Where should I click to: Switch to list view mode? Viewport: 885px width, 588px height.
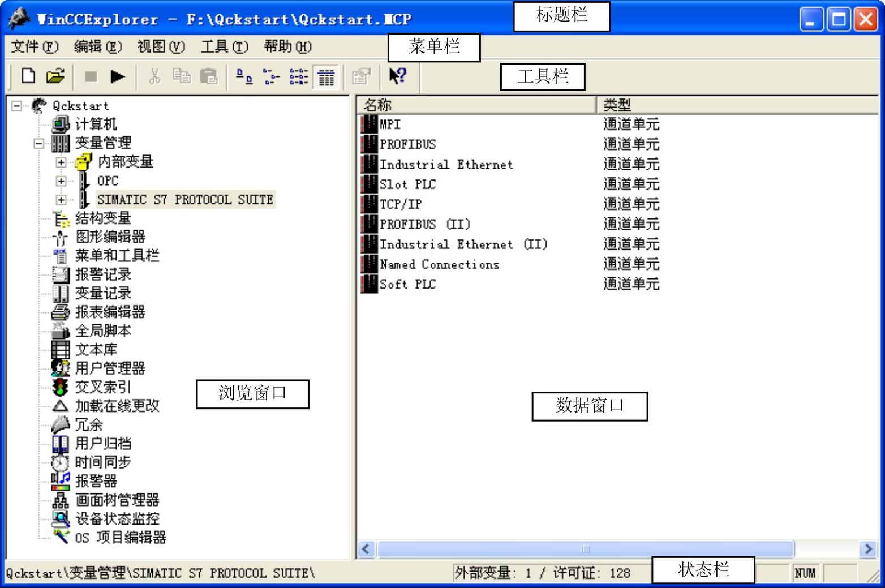(298, 76)
